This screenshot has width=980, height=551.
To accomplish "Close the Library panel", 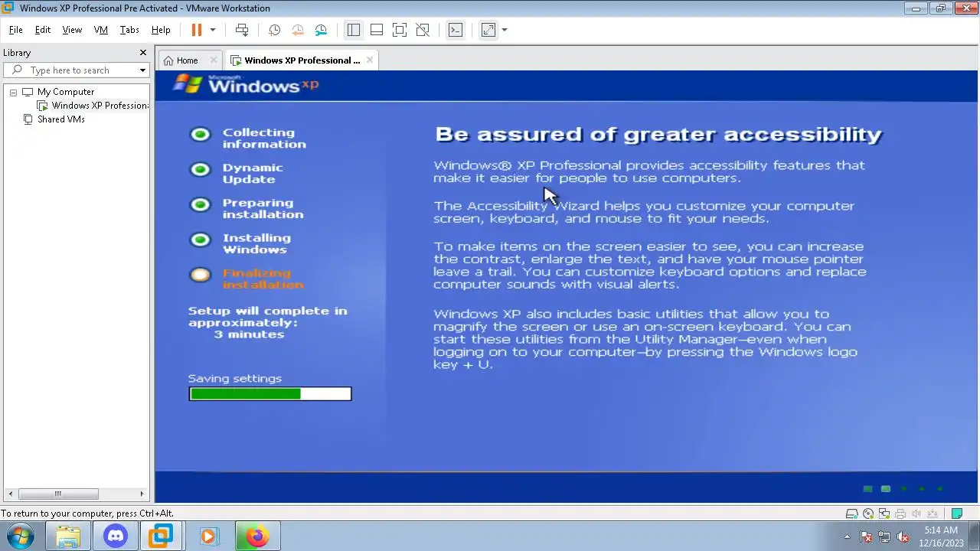I will (x=142, y=53).
